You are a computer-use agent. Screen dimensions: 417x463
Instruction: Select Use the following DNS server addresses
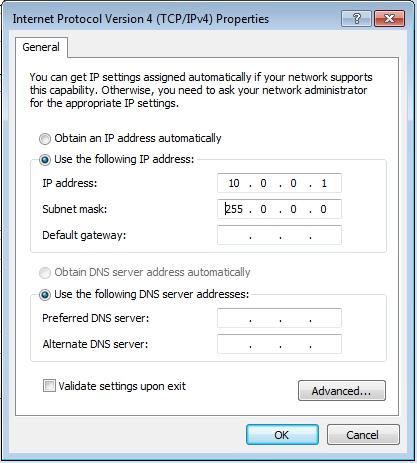coord(45,295)
